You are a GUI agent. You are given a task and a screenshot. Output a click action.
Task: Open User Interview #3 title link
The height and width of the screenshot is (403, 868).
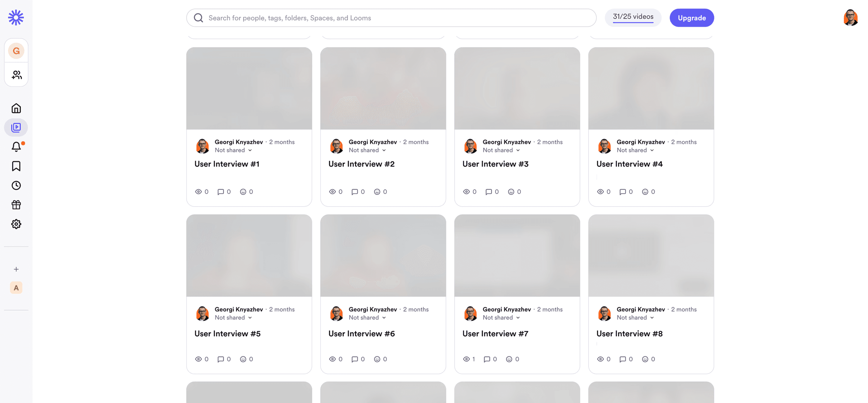(x=496, y=164)
